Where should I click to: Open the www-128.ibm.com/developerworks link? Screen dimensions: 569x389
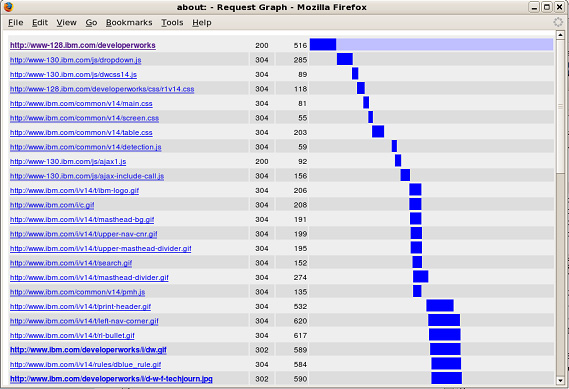tap(83, 45)
